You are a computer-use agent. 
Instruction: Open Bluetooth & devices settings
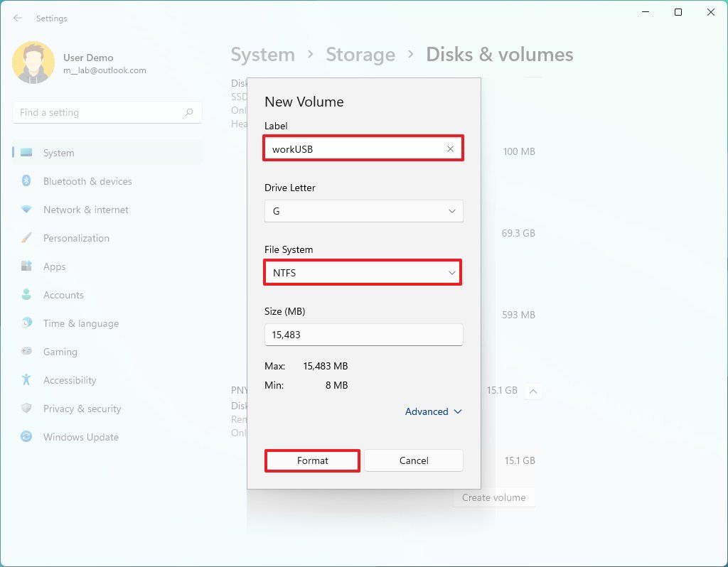pos(85,181)
